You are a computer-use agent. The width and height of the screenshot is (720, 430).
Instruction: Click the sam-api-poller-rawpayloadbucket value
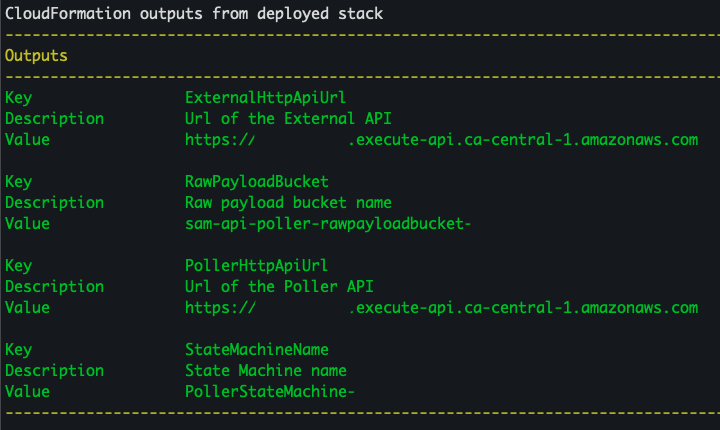coord(328,224)
